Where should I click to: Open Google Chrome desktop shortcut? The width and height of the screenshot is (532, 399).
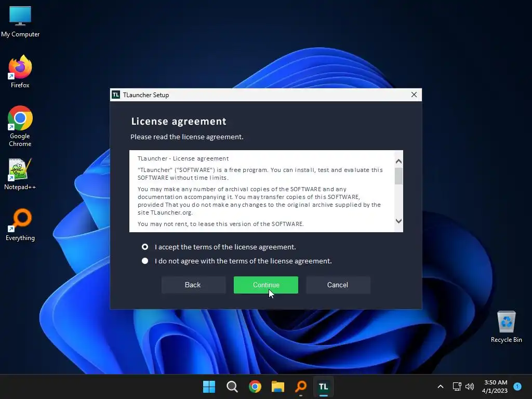coord(20,126)
